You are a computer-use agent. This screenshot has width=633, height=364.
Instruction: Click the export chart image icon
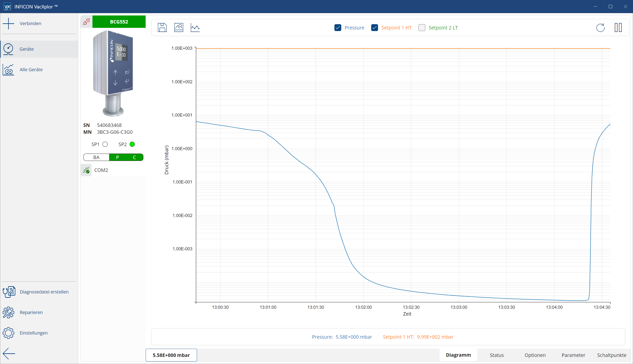[x=179, y=28]
